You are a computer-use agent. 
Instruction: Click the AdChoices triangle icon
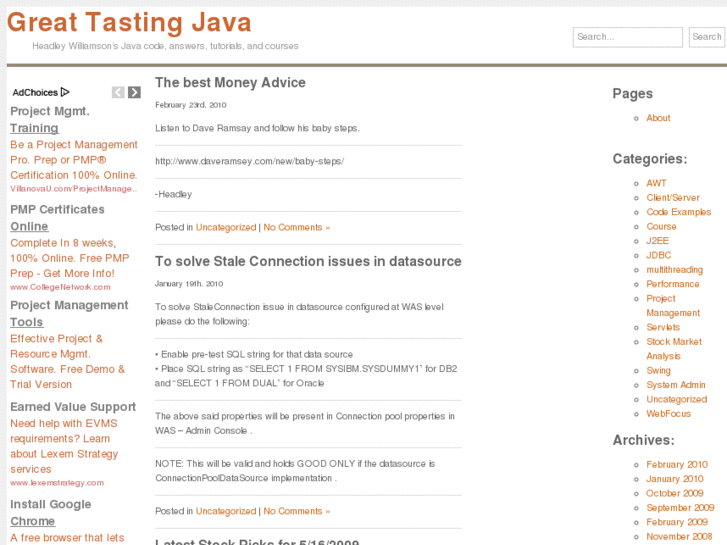pyautogui.click(x=65, y=92)
